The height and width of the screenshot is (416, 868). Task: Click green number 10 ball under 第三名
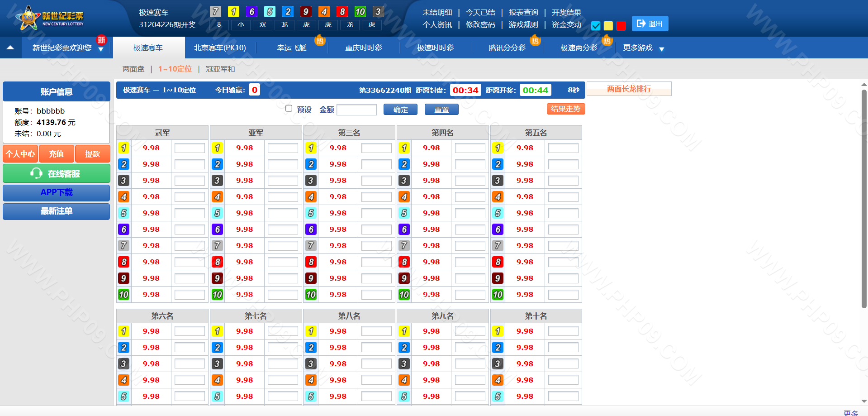click(x=311, y=295)
